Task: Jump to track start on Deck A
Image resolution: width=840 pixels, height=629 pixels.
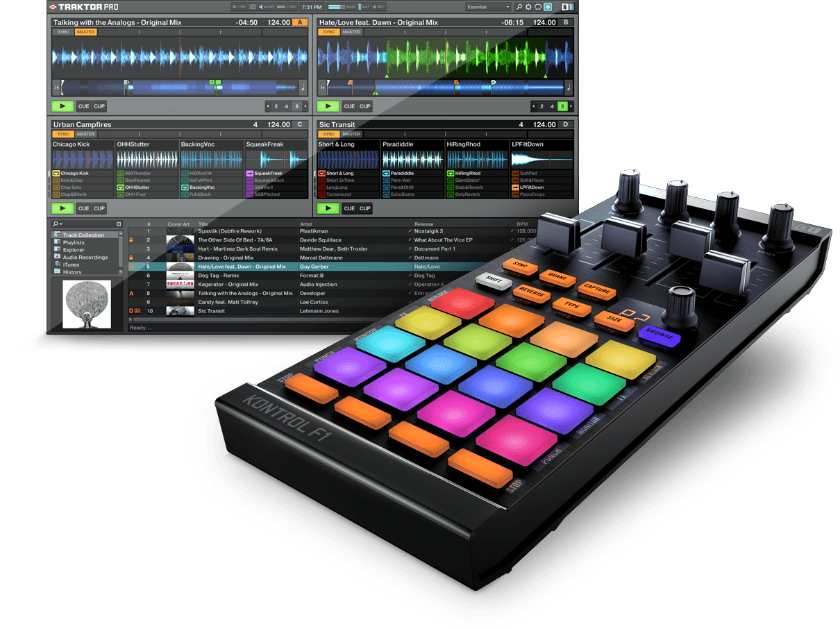Action: coord(56,87)
